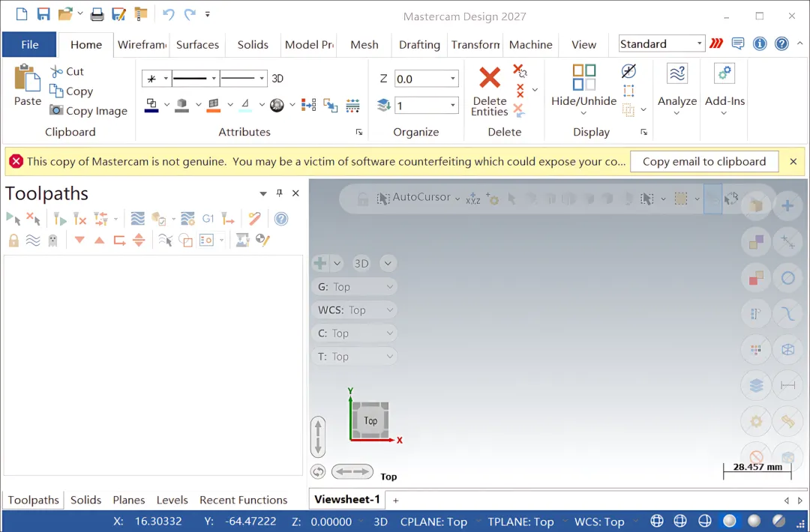The height and width of the screenshot is (532, 810).
Task: Open the WCS: Top plane dropdown
Action: pos(354,310)
